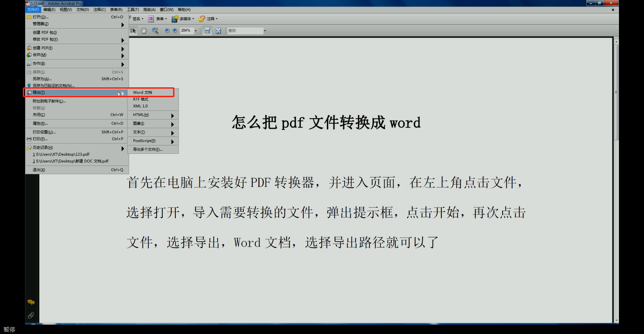The height and width of the screenshot is (334, 644).
Task: Expand the 图像(I) export submenu
Action: point(153,124)
